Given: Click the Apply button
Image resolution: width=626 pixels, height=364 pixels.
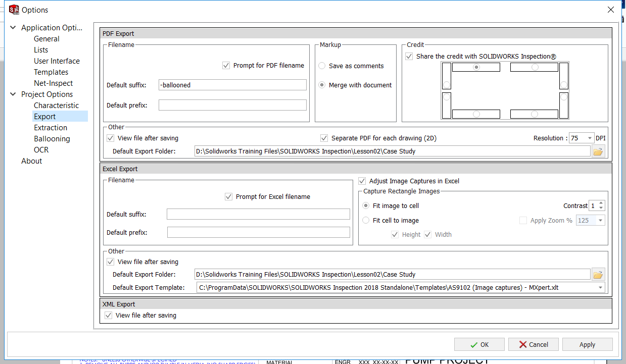Looking at the screenshot, I should coord(587,344).
